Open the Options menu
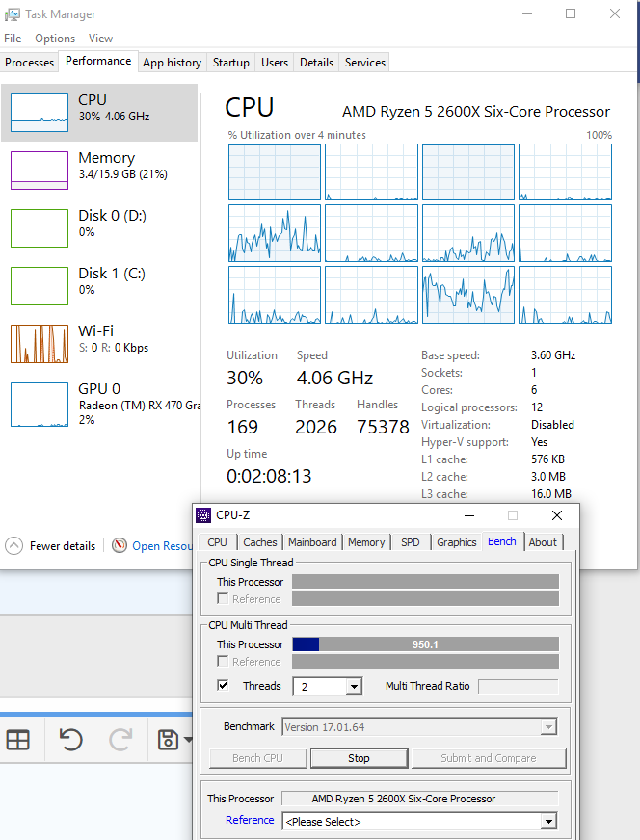The height and width of the screenshot is (840, 640). [55, 39]
